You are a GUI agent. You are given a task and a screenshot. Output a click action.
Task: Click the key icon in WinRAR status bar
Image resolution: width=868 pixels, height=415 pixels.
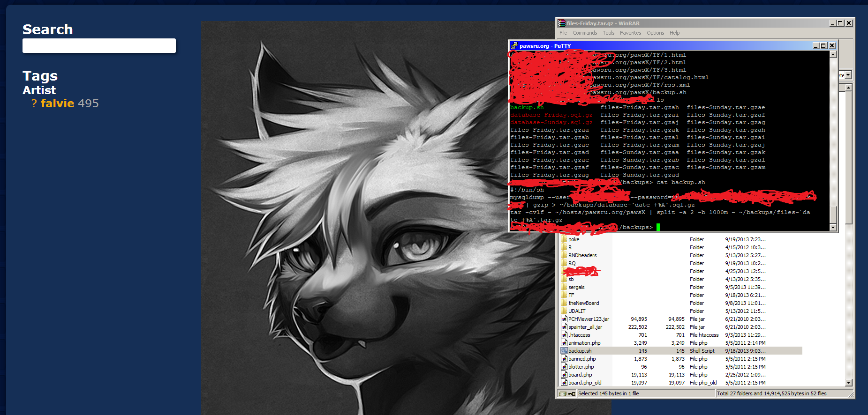click(x=572, y=394)
